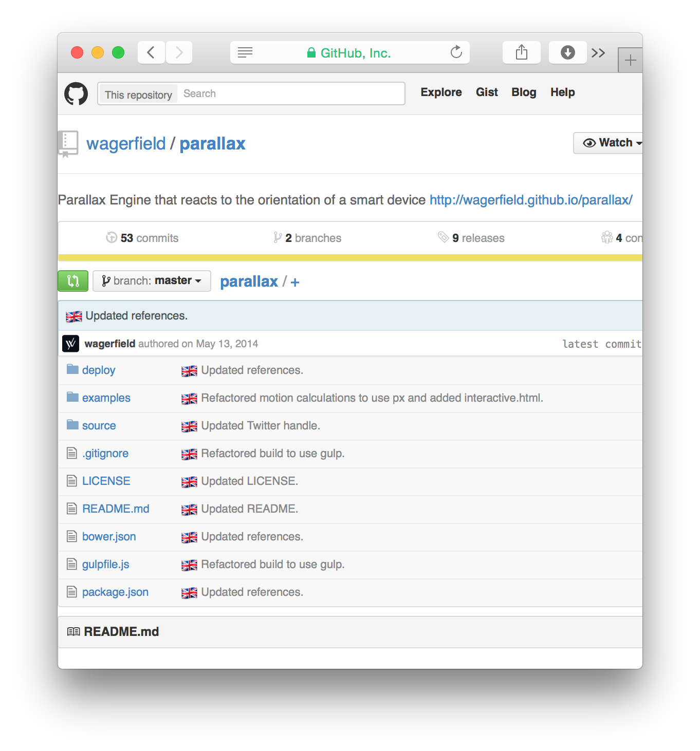700x751 pixels.
Task: Open Safari's share sheet icon
Action: tap(521, 52)
